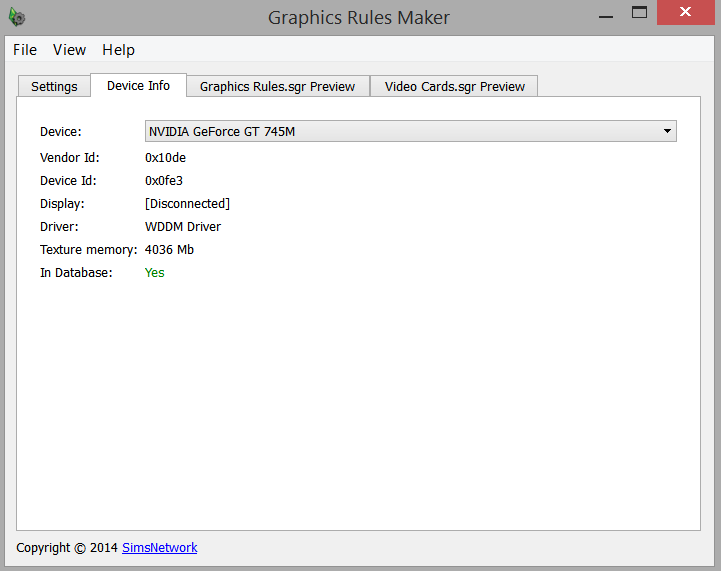Click the NVIDIA GeForce GT 745M combo box
Screen dimensions: 721x571
pyautogui.click(x=400, y=131)
